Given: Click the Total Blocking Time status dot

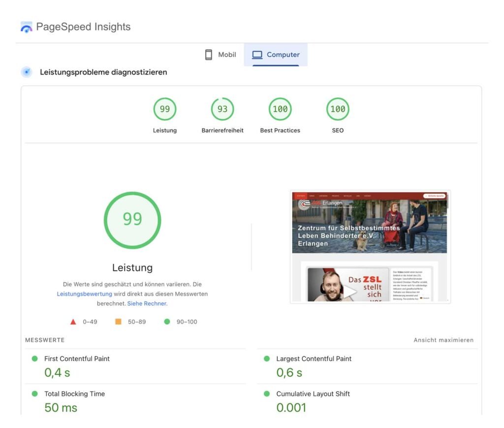Looking at the screenshot, I should [x=35, y=394].
